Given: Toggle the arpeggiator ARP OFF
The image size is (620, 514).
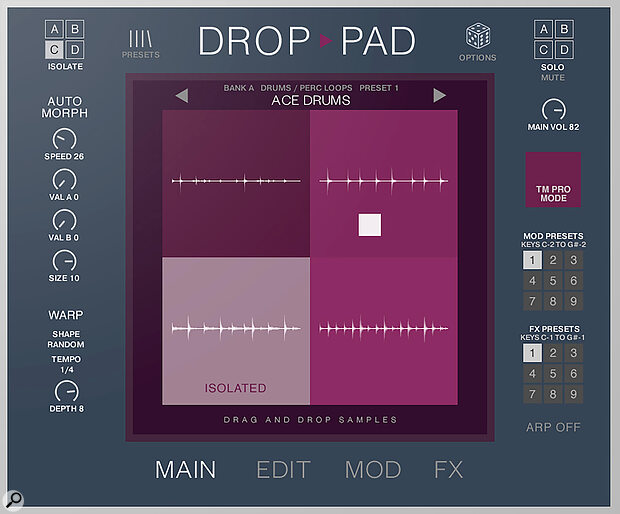Looking at the screenshot, I should click(553, 427).
